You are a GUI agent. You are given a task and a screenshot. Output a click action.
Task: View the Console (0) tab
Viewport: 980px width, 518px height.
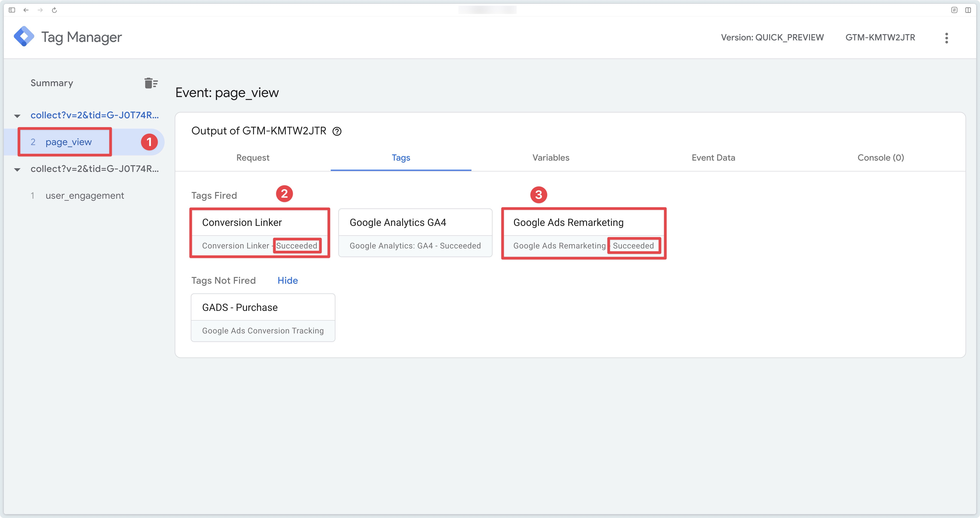click(x=880, y=158)
